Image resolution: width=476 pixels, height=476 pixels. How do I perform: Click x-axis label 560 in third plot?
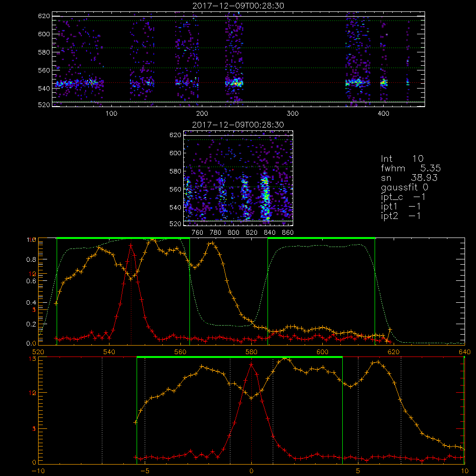pos(180,352)
